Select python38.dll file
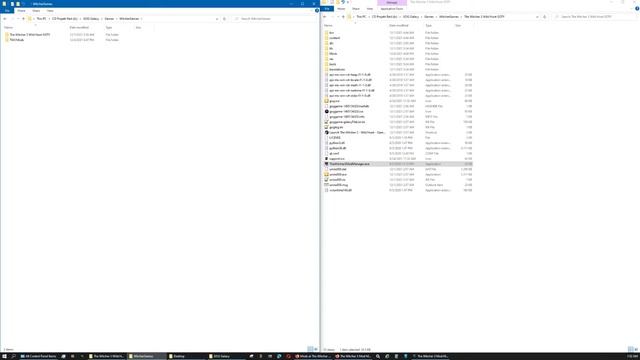This screenshot has width=640, height=360. (338, 148)
